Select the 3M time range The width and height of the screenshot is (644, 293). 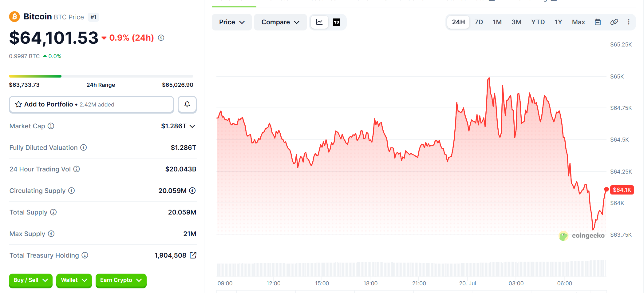516,22
